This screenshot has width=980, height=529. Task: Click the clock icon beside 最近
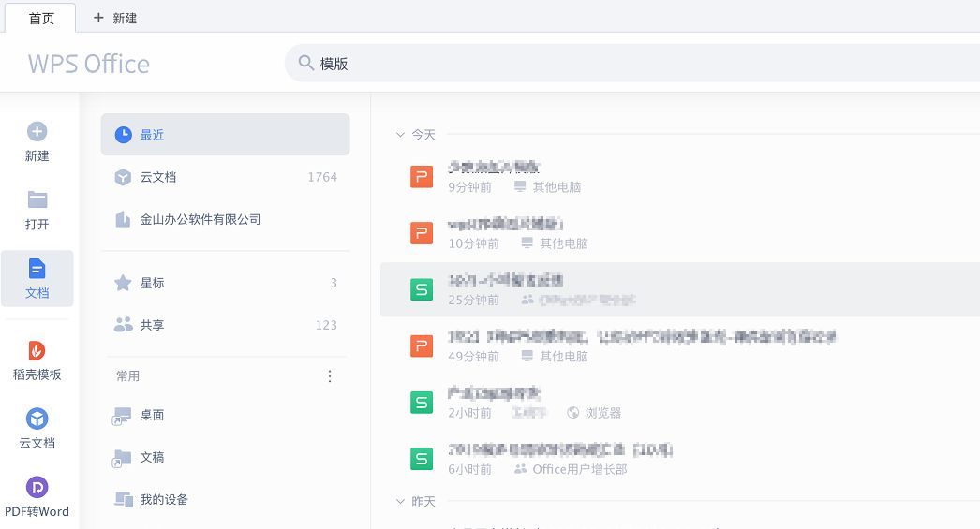coord(123,134)
